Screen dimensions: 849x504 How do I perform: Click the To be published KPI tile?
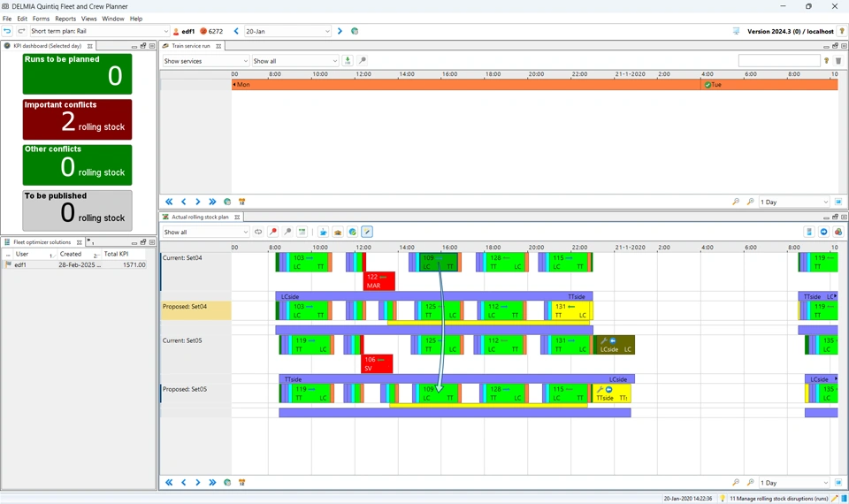pyautogui.click(x=78, y=210)
